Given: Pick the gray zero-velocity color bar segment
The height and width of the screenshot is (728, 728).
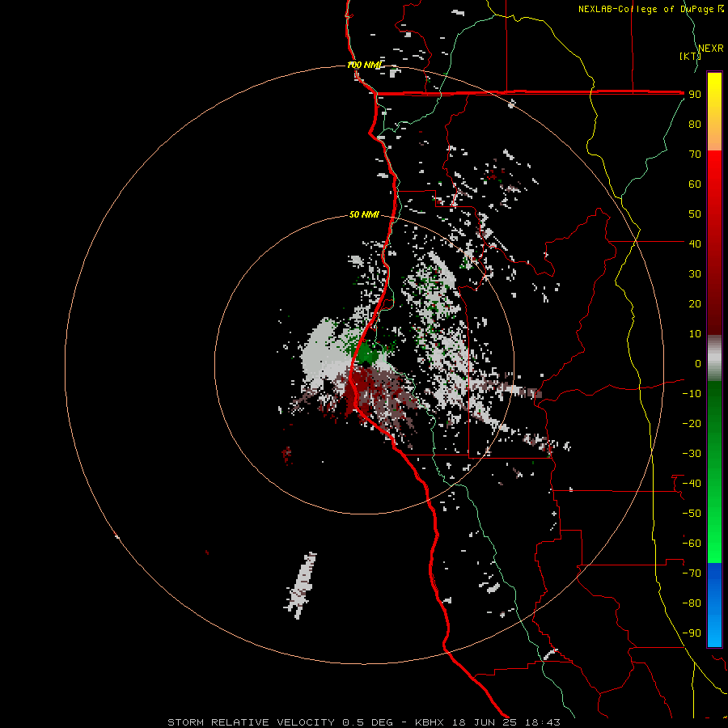Looking at the screenshot, I should click(x=714, y=358).
